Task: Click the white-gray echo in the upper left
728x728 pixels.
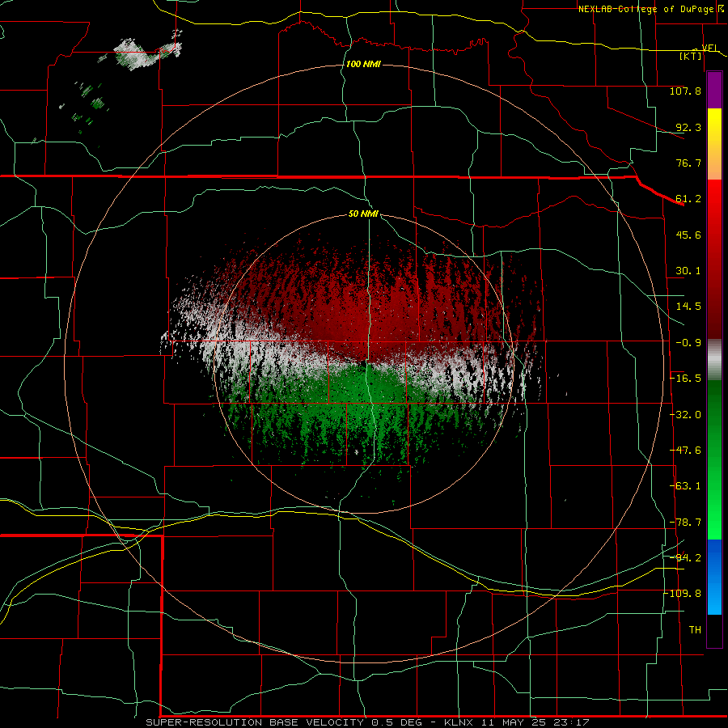Action: pyautogui.click(x=136, y=55)
